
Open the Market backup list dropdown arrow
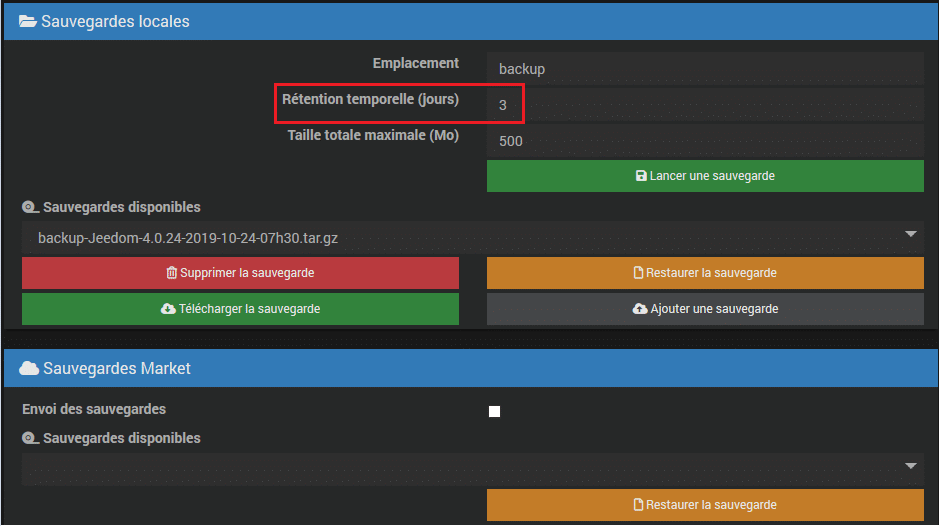click(x=911, y=465)
